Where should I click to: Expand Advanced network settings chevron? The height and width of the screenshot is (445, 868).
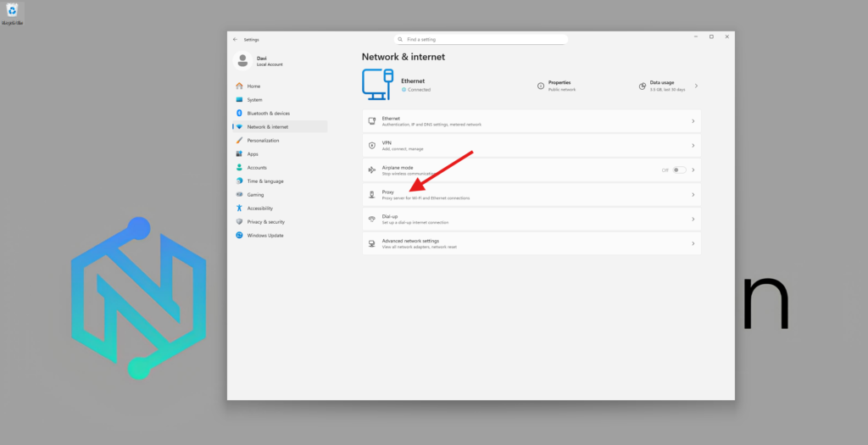693,243
